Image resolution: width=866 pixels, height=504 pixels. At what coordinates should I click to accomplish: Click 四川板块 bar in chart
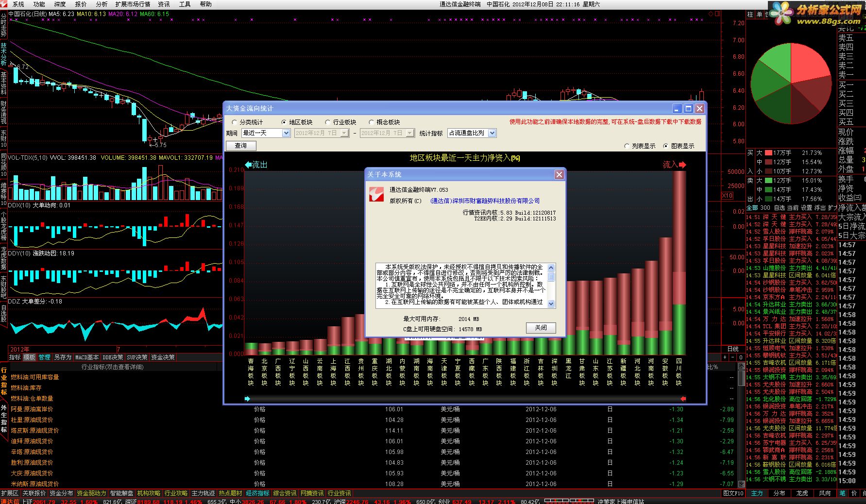point(679,262)
